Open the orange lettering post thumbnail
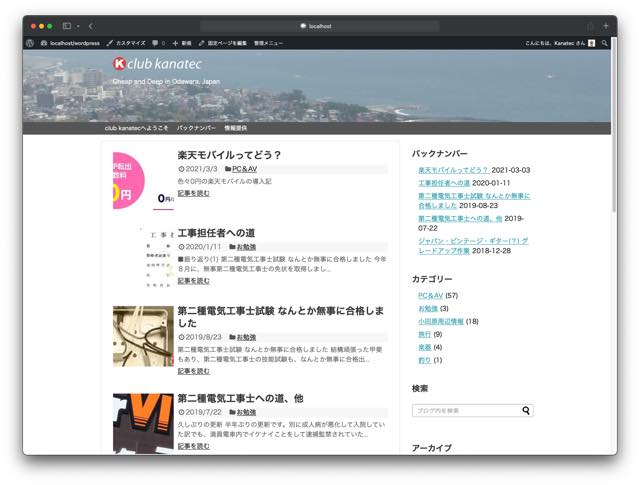The width and height of the screenshot is (640, 485). point(143,423)
